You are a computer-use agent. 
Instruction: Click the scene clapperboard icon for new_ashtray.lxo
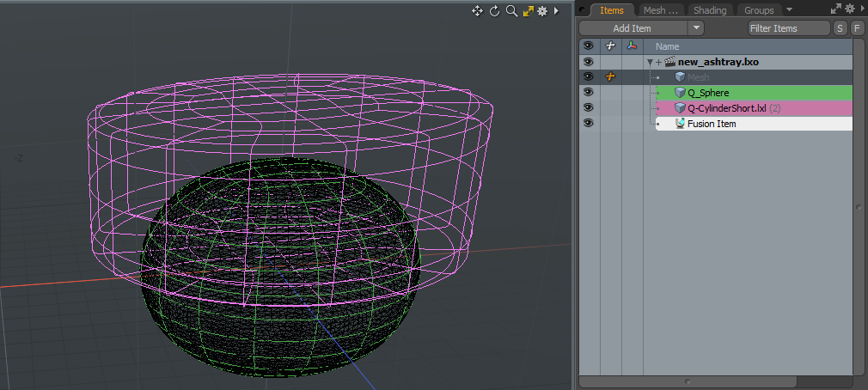pos(670,62)
